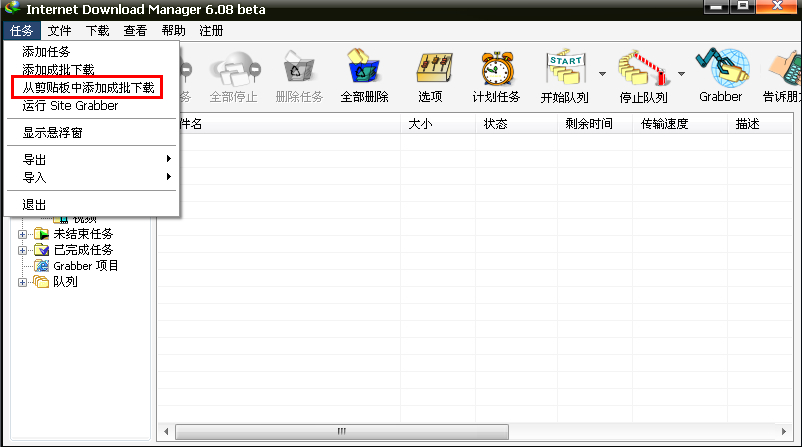
Task: Open the 导出 submenu
Action: click(92, 160)
